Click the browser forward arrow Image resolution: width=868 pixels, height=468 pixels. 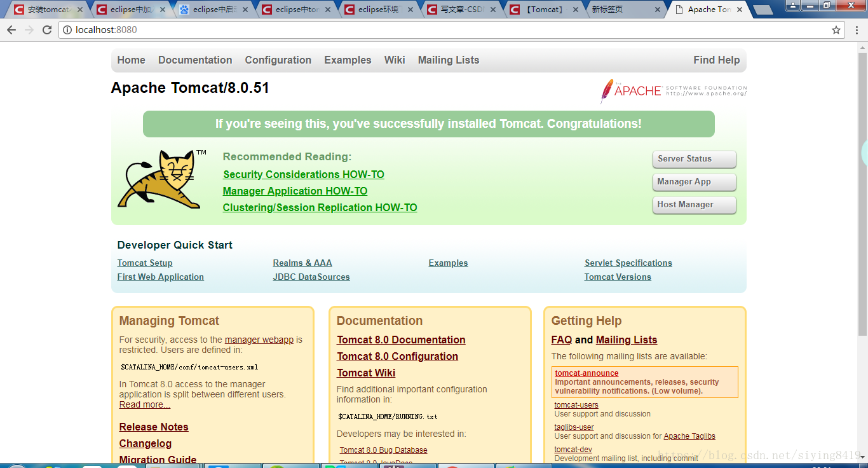point(29,30)
